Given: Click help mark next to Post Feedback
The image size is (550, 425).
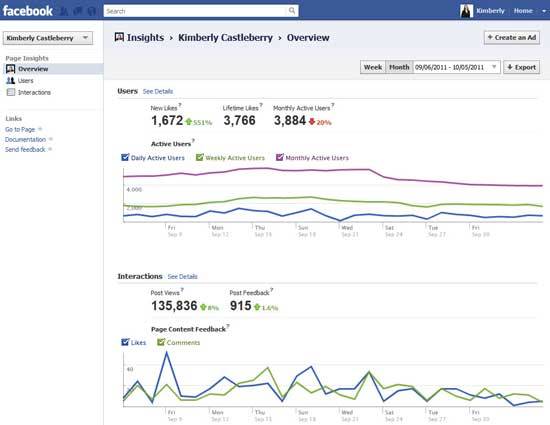Looking at the screenshot, I should (x=271, y=289).
